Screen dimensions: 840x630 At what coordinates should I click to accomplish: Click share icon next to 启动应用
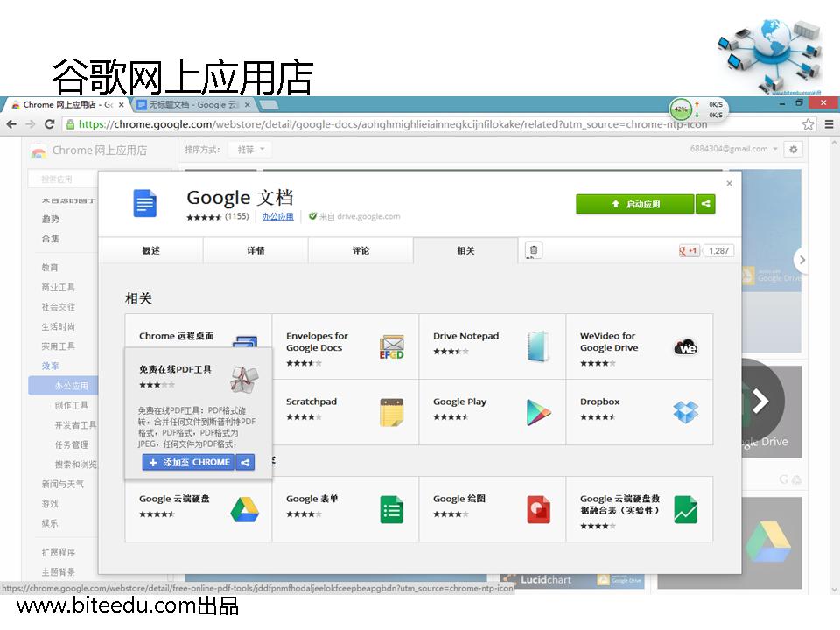coord(705,204)
